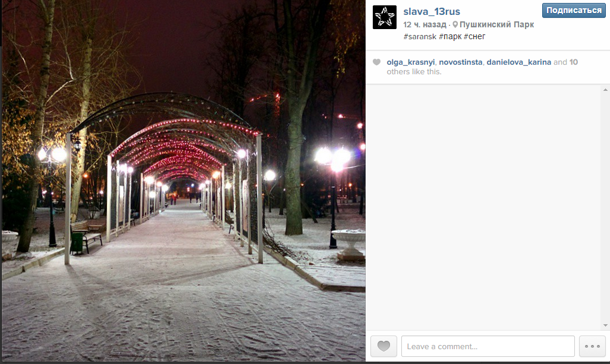View danielova_karina profile

(x=518, y=62)
